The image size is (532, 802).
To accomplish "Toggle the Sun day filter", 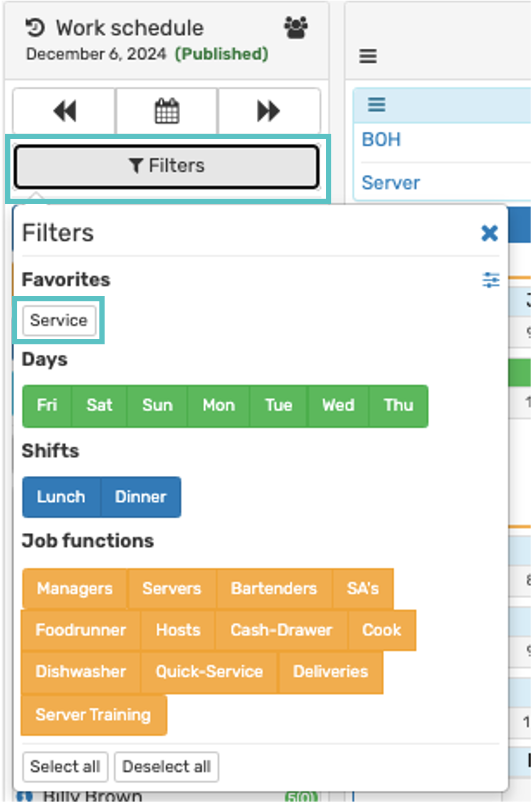I will coord(157,406).
